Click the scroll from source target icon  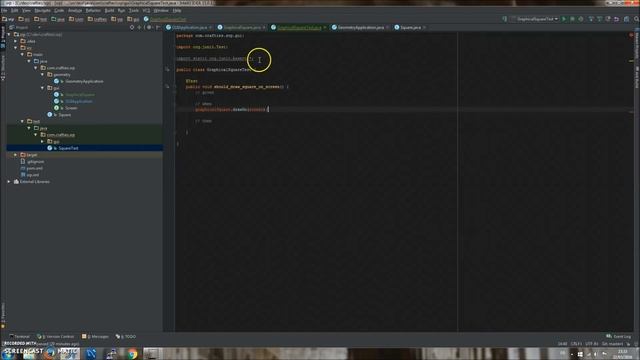pos(132,27)
